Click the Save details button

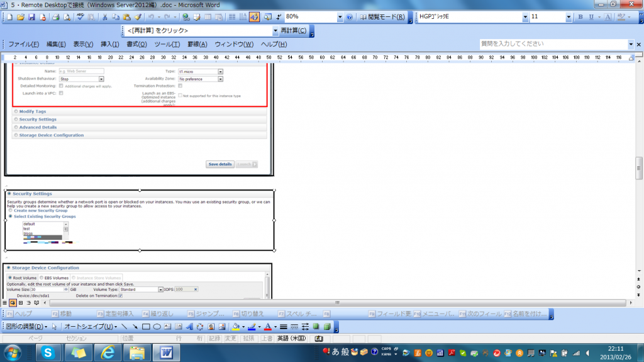[219, 164]
